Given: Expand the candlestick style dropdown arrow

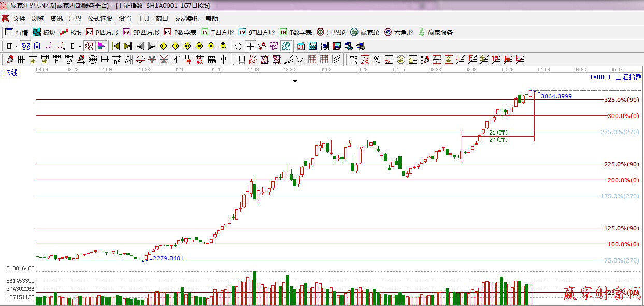Looking at the screenshot, I should point(79,46).
